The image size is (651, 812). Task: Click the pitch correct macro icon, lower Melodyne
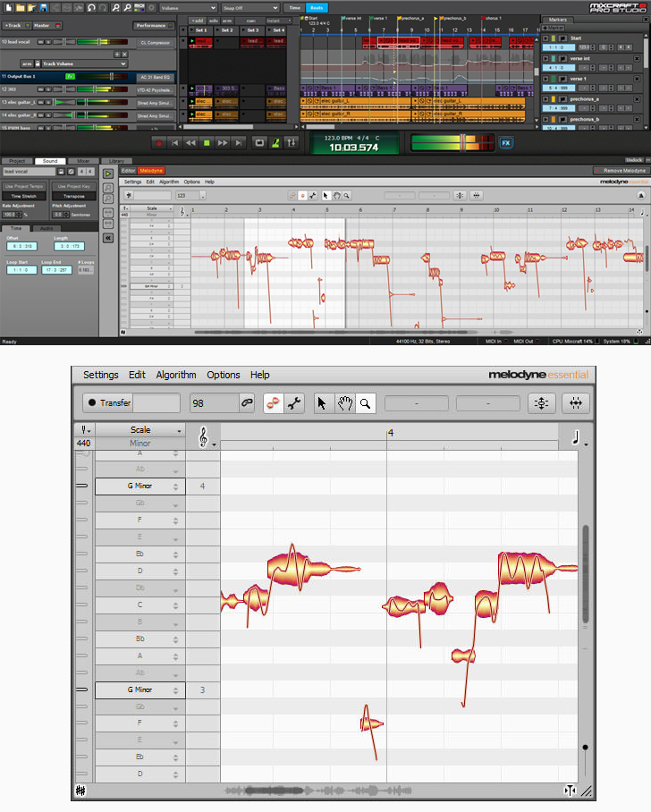coord(541,403)
